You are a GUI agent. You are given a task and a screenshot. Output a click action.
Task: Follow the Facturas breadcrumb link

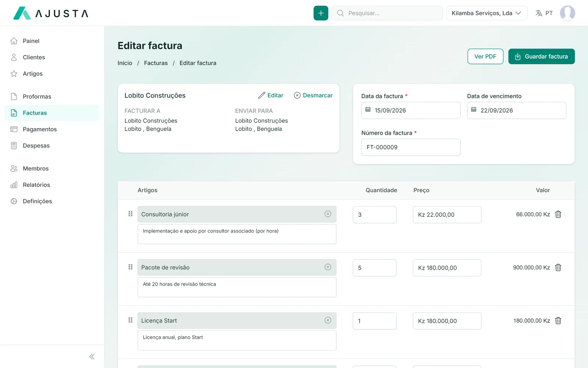click(156, 63)
